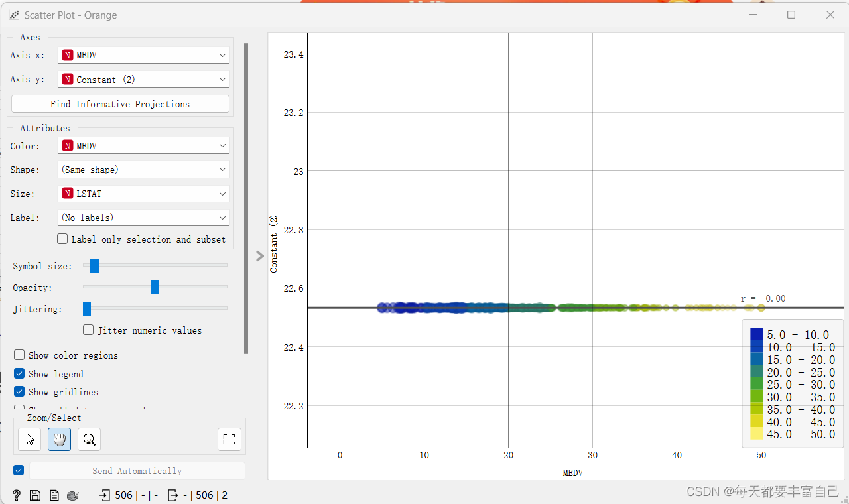Click the Scatter Plot window title icon
Screen dimensions: 849x504
coord(14,15)
